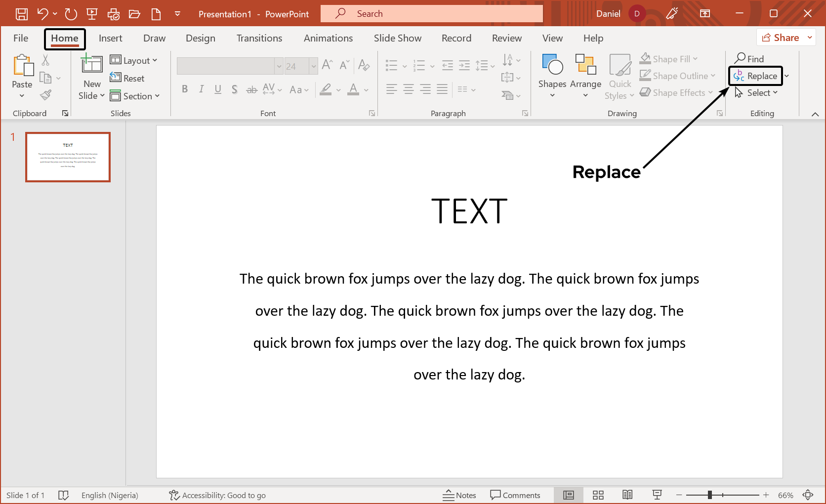Open the Design tab
Image resolution: width=826 pixels, height=504 pixels.
pyautogui.click(x=200, y=38)
